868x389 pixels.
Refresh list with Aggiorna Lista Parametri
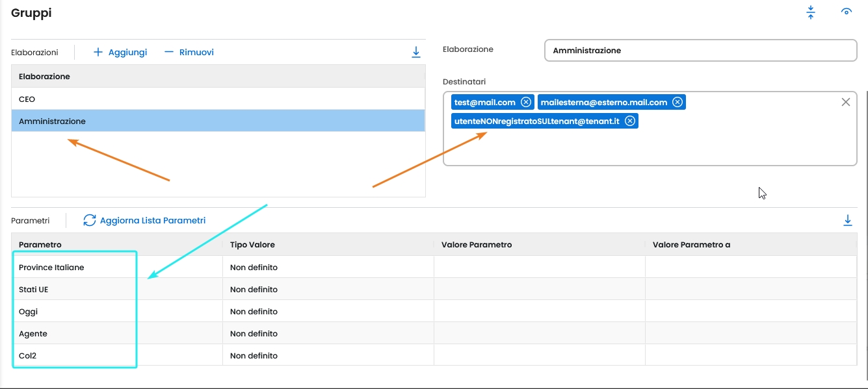click(x=144, y=221)
